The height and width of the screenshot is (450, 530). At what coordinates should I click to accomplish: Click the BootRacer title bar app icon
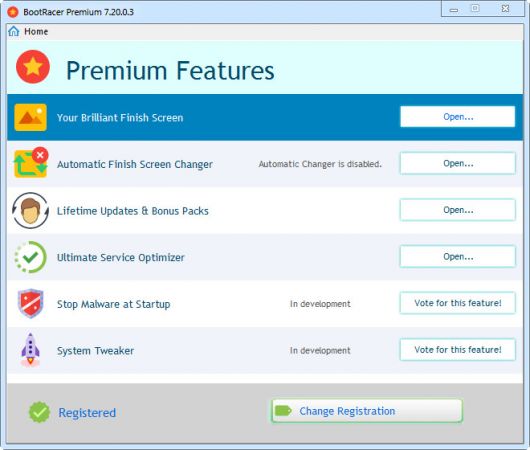click(x=13, y=12)
